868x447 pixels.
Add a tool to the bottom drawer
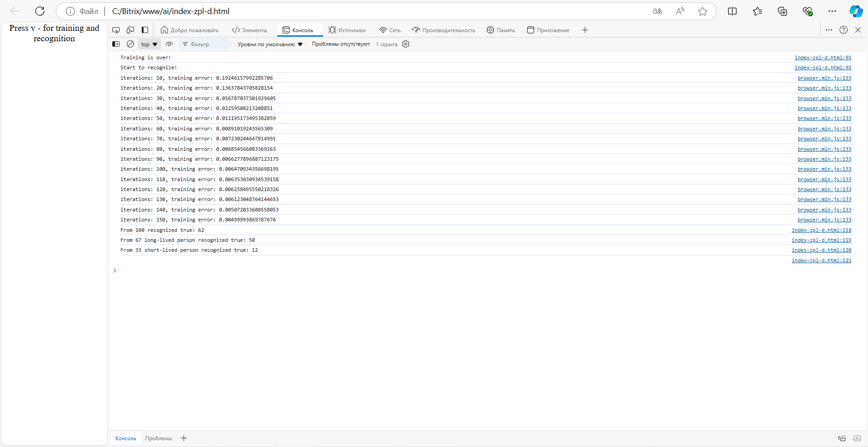(184, 438)
